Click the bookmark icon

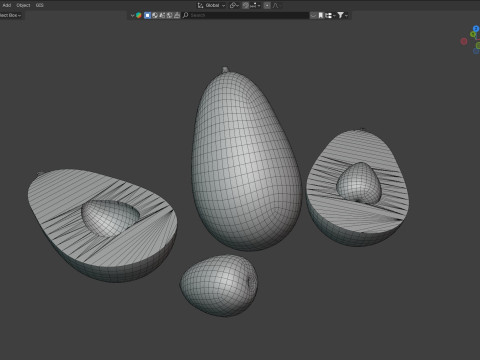321,15
